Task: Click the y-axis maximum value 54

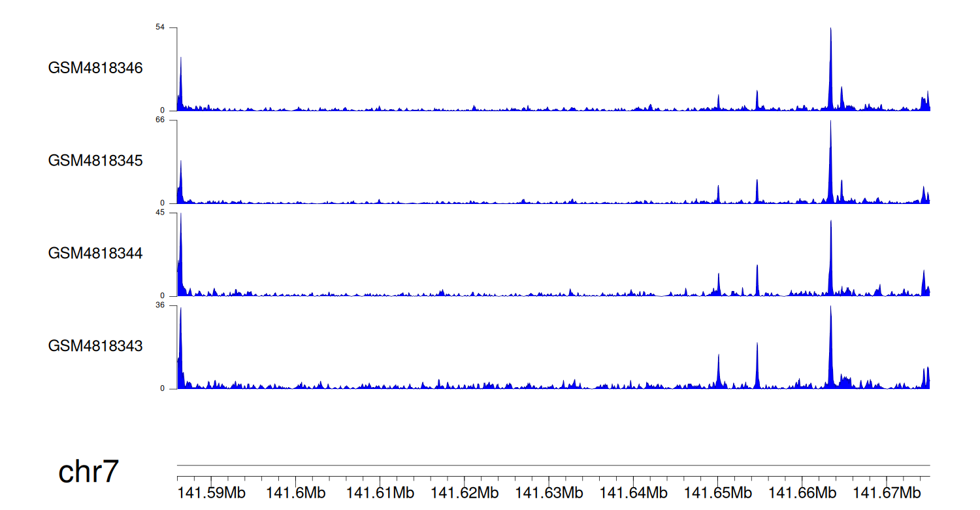Action: [x=159, y=27]
